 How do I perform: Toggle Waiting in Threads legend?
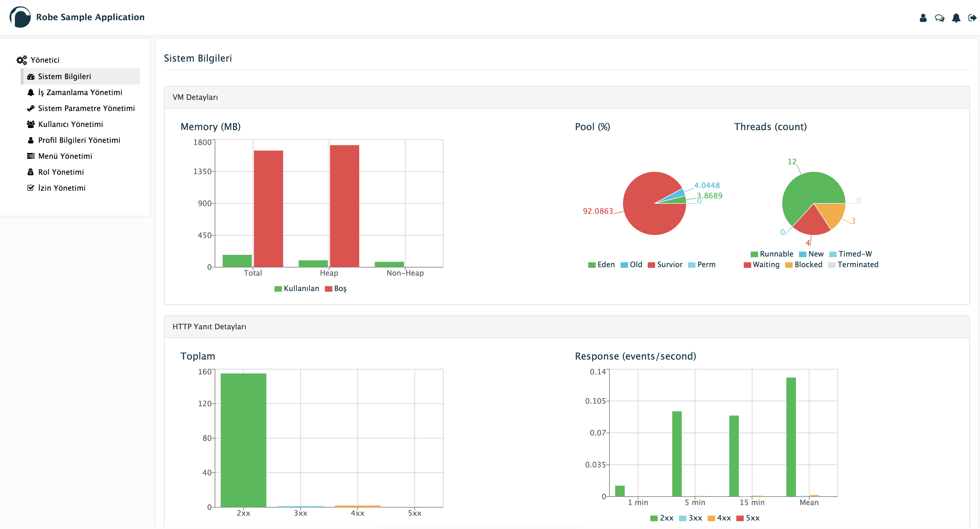point(761,265)
